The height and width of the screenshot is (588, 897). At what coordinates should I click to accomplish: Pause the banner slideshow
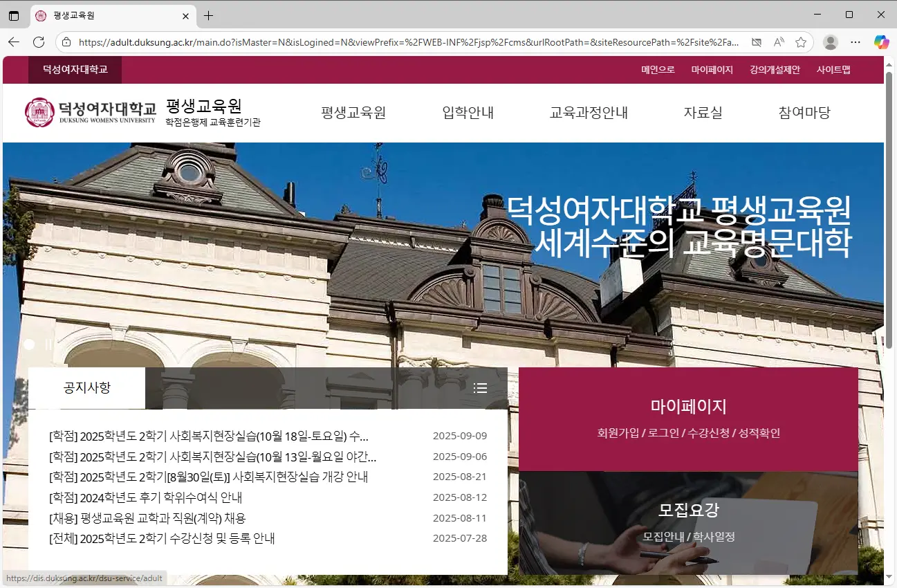click(x=48, y=344)
